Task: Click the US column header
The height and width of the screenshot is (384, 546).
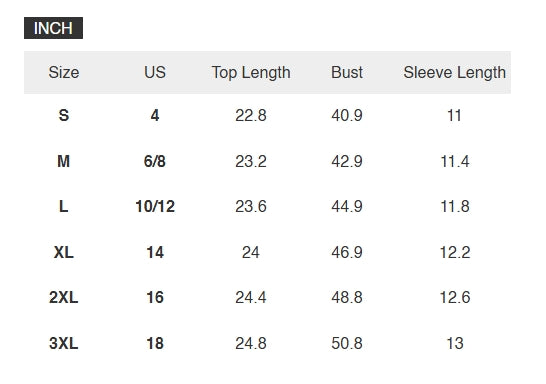Action: 155,72
